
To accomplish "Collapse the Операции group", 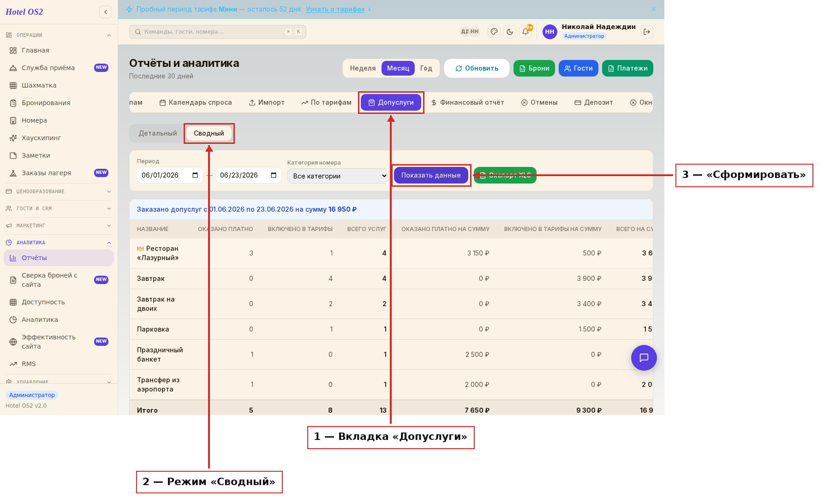I will (59, 35).
